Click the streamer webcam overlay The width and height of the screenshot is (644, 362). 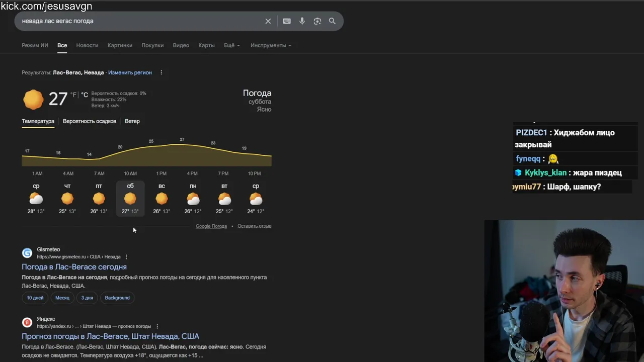564,291
